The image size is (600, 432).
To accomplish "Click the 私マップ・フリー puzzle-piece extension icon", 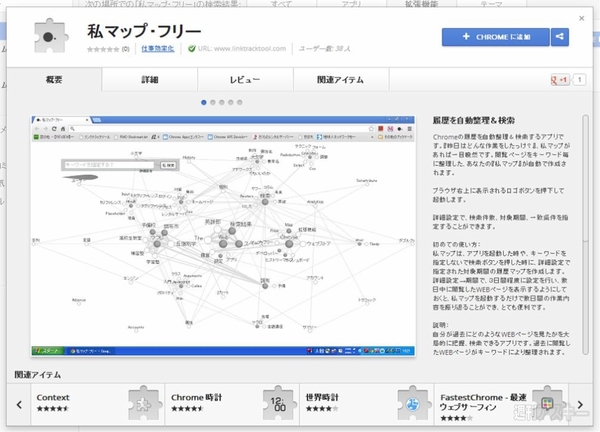I will 51,37.
